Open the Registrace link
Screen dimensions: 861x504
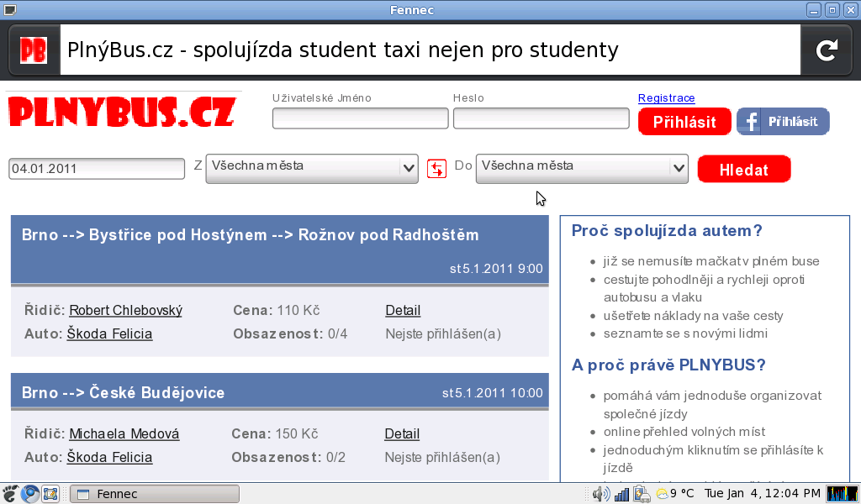[x=666, y=98]
